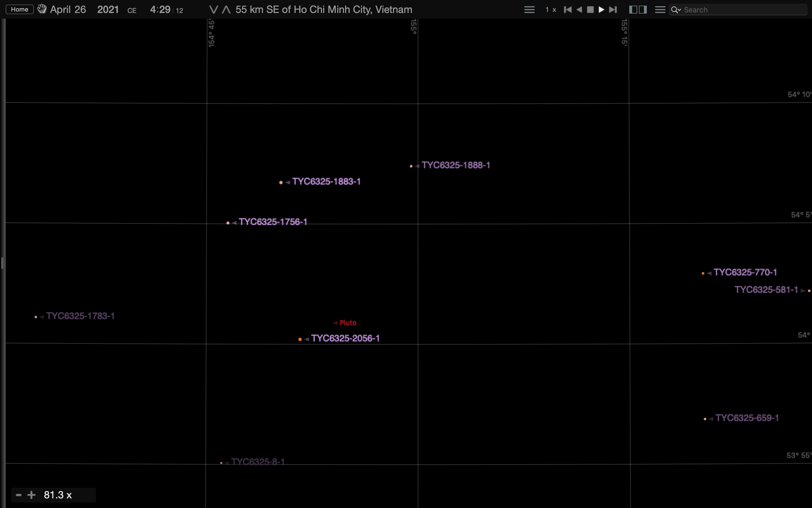
Task: Click the orange star dot of TYC6325-2056-1
Action: 300,339
